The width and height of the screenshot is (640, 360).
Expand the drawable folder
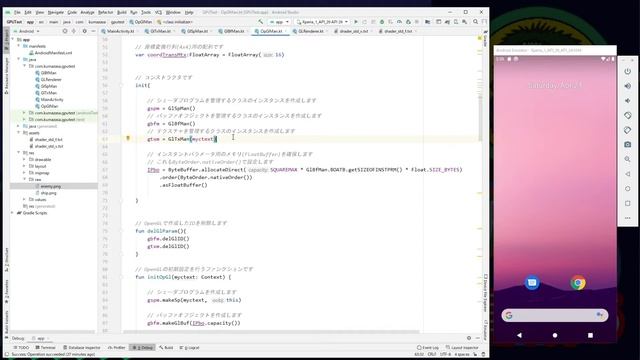tap(24, 160)
